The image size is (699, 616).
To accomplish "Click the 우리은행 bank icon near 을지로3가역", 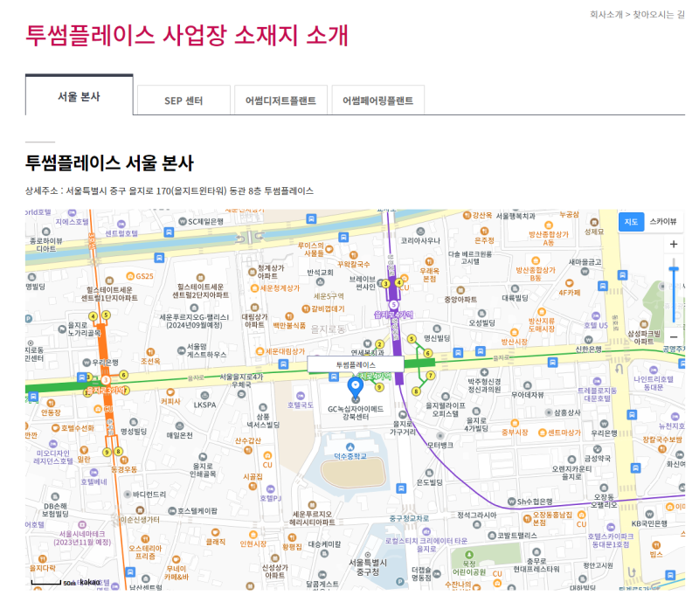I will (85, 360).
